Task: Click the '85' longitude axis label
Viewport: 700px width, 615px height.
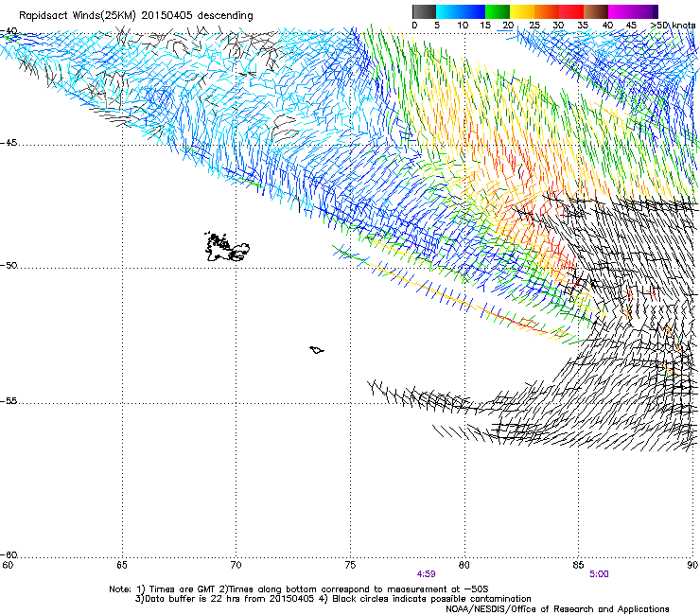Action: click(578, 566)
